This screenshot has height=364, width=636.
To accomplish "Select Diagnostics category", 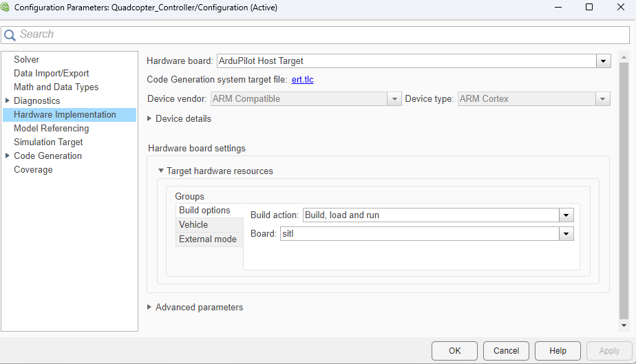I will (37, 101).
